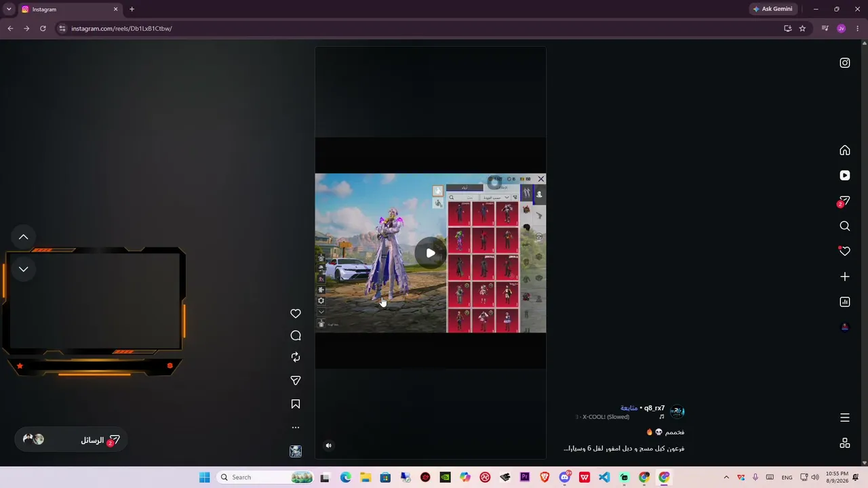Open the Windows Start menu
The image size is (868, 488).
tap(204, 477)
